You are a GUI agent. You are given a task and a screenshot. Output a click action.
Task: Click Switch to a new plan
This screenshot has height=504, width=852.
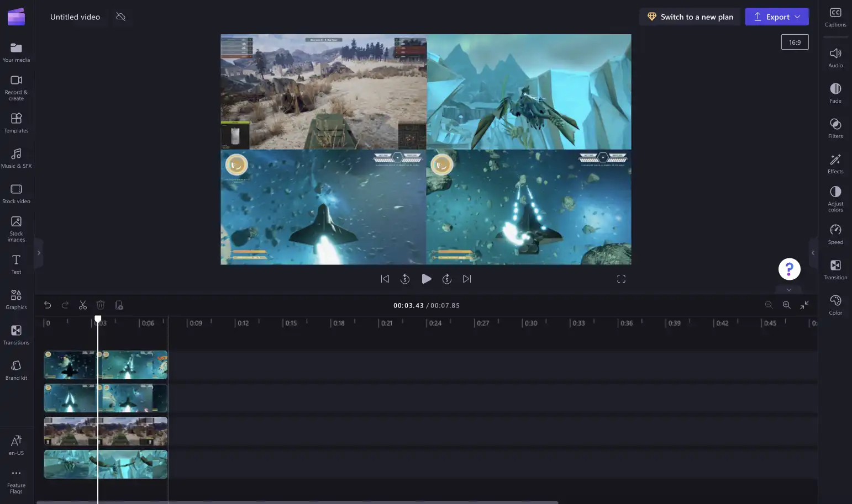690,17
